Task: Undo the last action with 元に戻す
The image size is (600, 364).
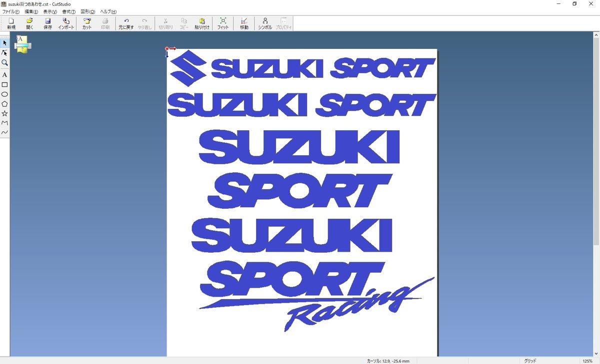Action: pyautogui.click(x=126, y=23)
